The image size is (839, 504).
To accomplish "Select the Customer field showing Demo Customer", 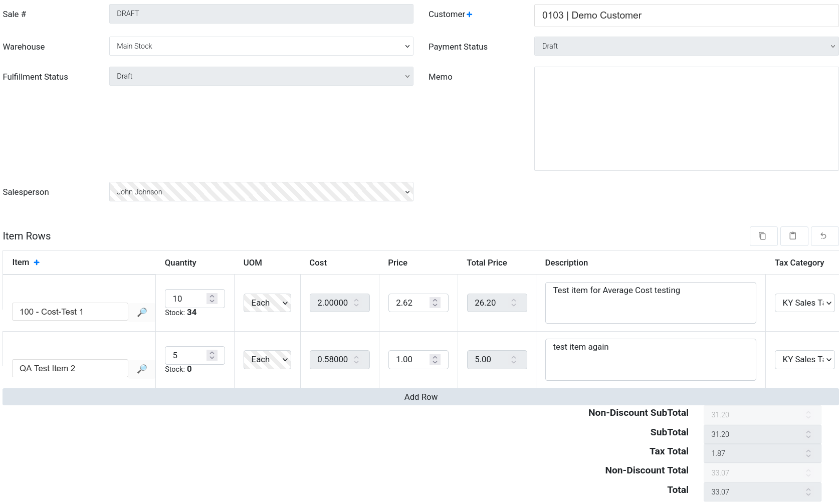I will tap(685, 15).
